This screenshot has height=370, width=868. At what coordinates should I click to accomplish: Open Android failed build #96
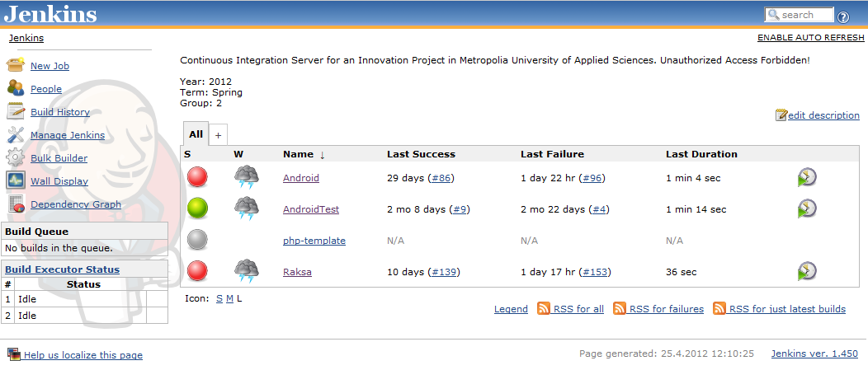tap(592, 178)
